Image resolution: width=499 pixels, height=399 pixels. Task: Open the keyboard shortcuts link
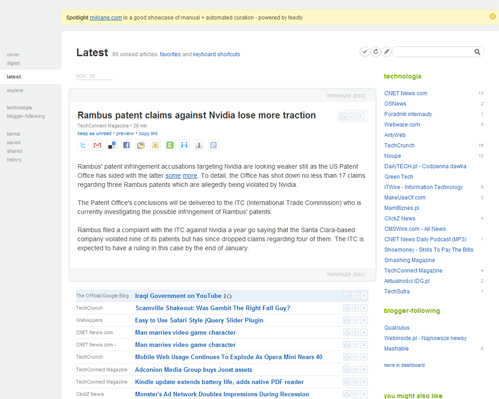[x=216, y=54]
